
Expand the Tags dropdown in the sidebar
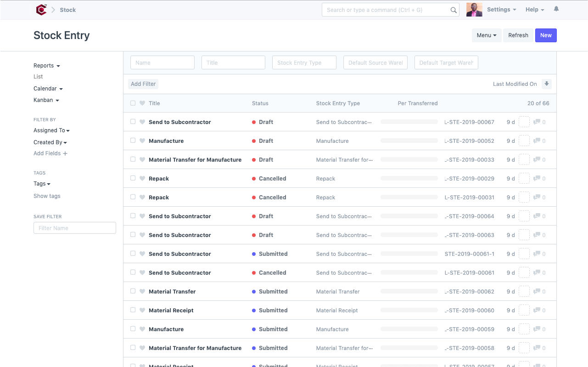(41, 183)
